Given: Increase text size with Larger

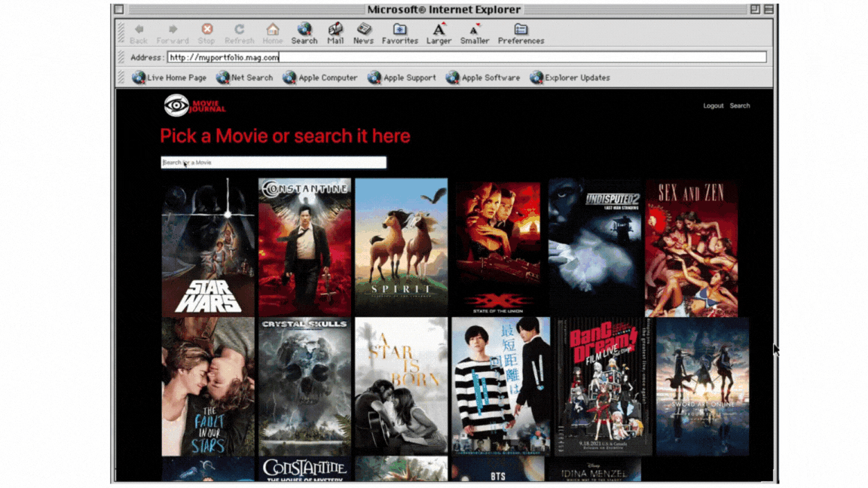Looking at the screenshot, I should (439, 34).
